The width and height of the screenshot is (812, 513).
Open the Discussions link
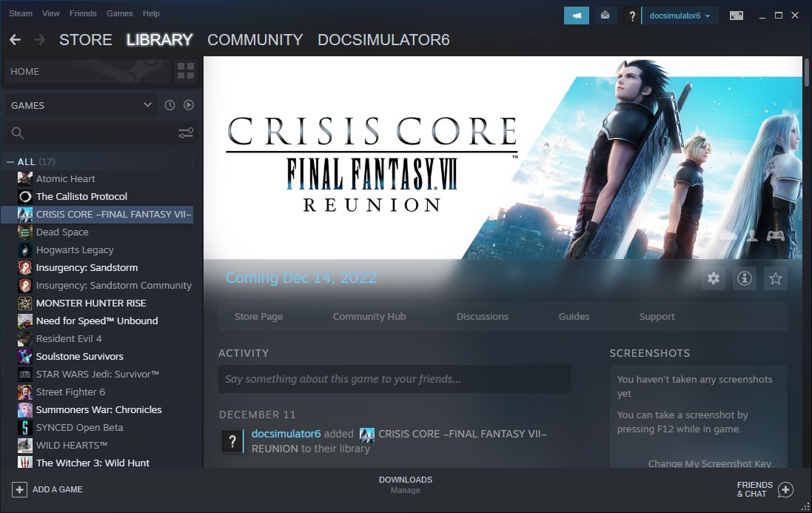pos(482,316)
